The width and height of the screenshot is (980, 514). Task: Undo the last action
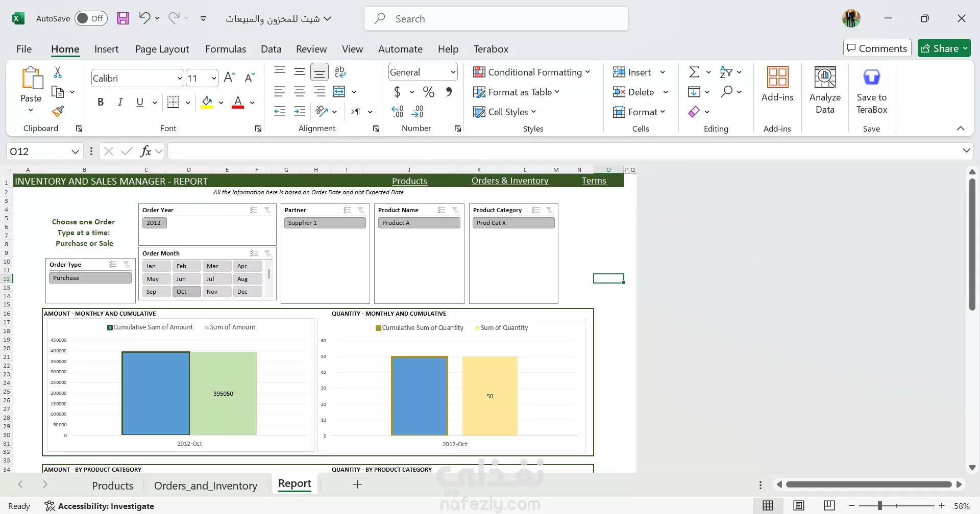144,18
